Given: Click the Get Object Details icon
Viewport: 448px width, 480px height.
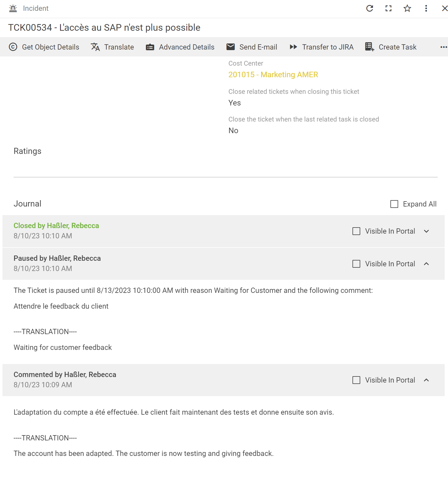Looking at the screenshot, I should pos(13,47).
